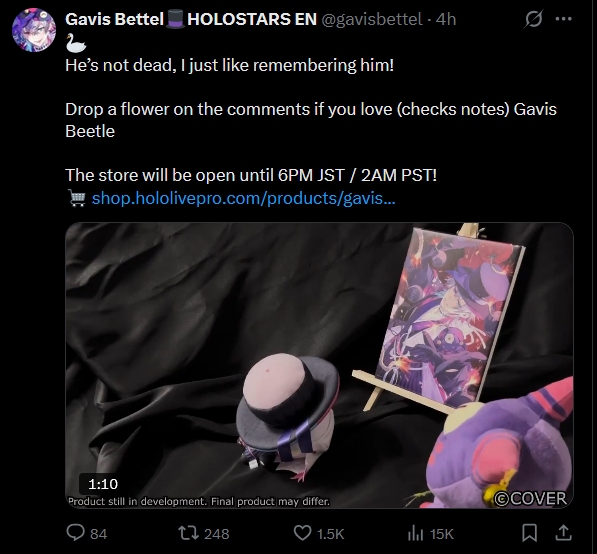Click the reply speech bubble icon
This screenshot has height=554, width=597.
pos(75,533)
